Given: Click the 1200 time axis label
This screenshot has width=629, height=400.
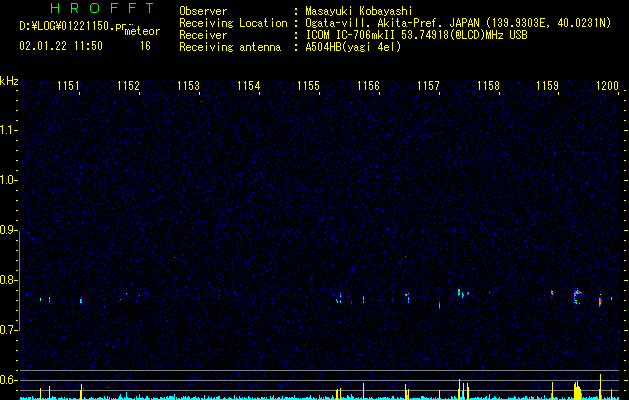Looking at the screenshot, I should pyautogui.click(x=608, y=86).
